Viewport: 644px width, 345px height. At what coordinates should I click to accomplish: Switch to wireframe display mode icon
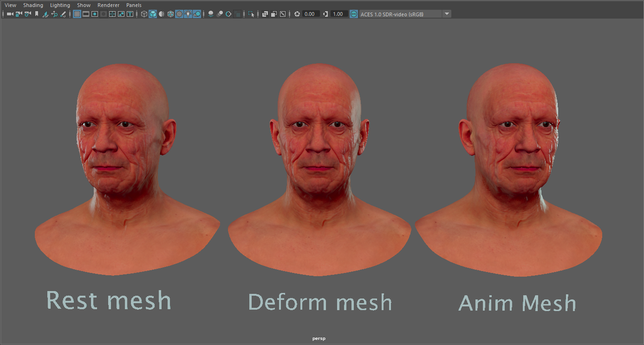pyautogui.click(x=144, y=14)
